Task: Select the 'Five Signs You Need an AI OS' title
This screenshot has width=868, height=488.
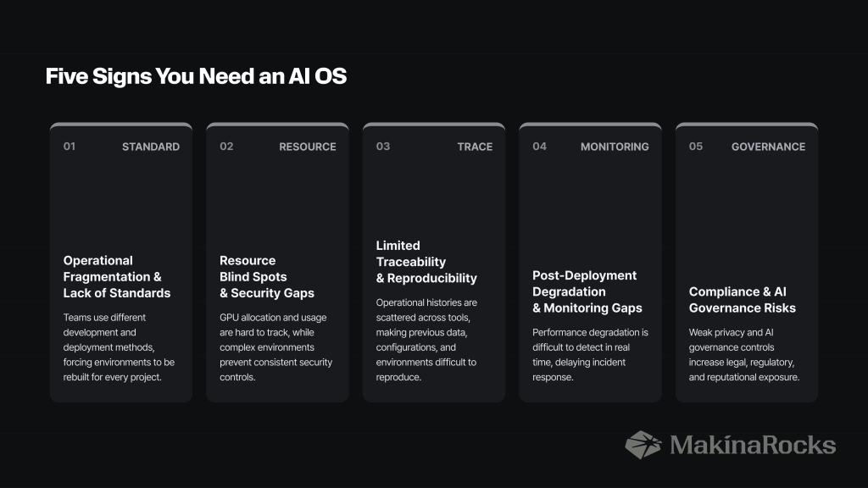Action: [196, 76]
